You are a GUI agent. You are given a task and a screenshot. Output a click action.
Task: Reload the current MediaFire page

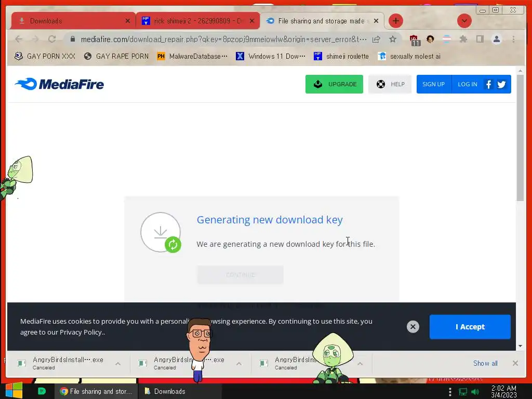coord(52,39)
